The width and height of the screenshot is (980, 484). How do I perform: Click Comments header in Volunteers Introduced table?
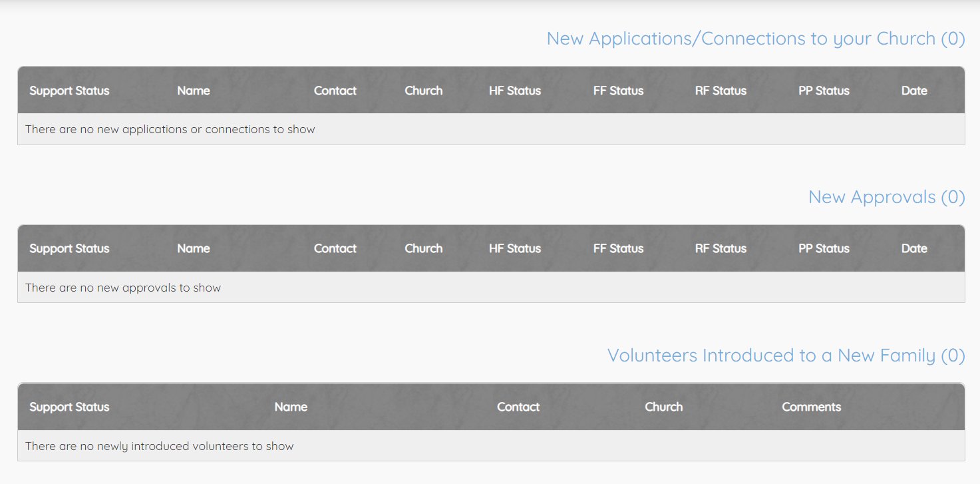click(x=811, y=407)
